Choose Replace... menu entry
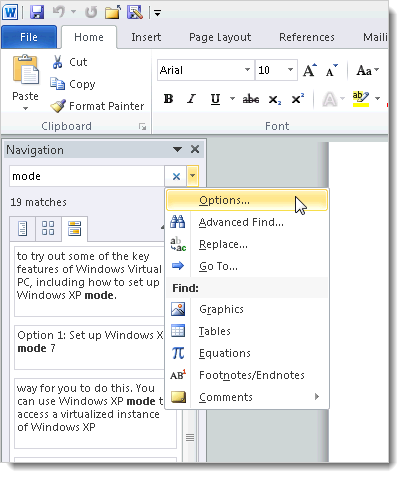Image resolution: width=404 pixels, height=478 pixels. pyautogui.click(x=247, y=244)
